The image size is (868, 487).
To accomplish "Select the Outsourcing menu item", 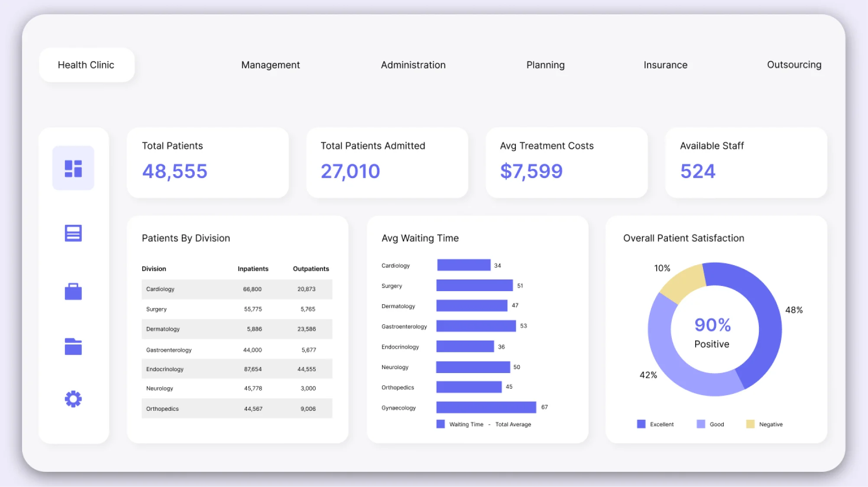I will (794, 65).
